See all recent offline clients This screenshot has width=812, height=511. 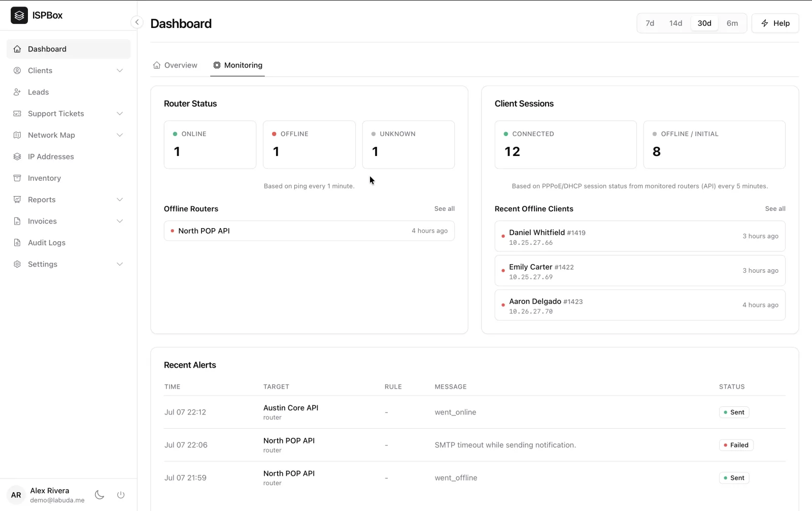coord(775,209)
